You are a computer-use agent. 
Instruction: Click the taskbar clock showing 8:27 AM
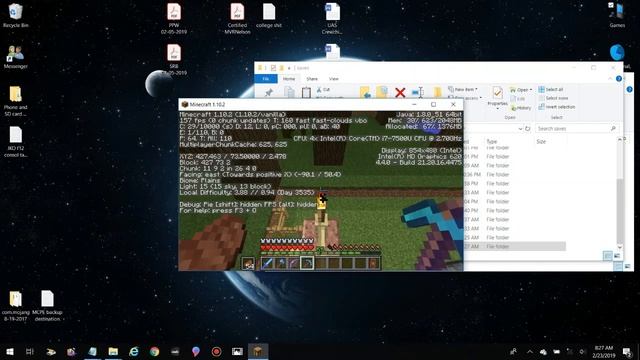[604, 351]
